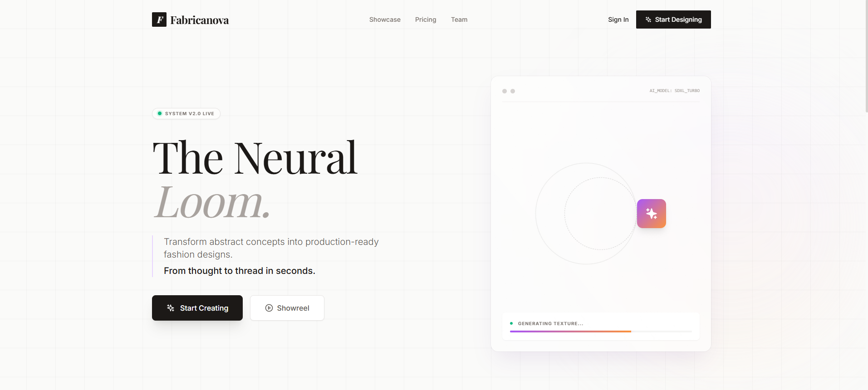The width and height of the screenshot is (868, 390).
Task: Click the Generating Texture progress bar
Action: click(600, 331)
